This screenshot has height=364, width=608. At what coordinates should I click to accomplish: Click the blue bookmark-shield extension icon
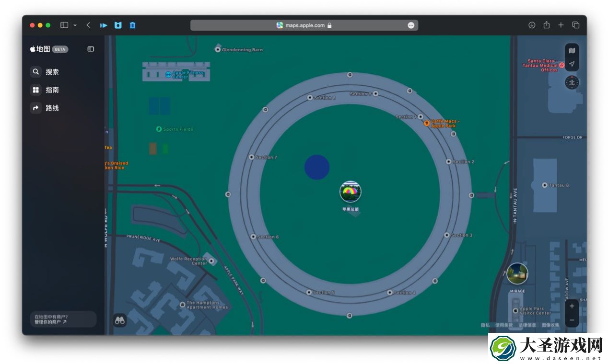tap(118, 25)
